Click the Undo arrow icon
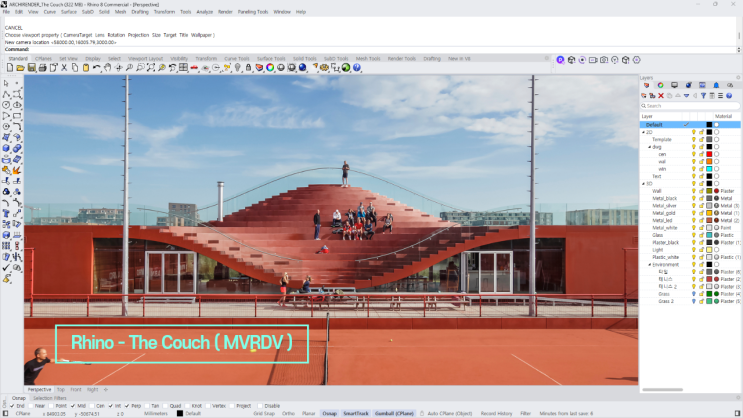This screenshot has width=743, height=418. pyautogui.click(x=97, y=68)
